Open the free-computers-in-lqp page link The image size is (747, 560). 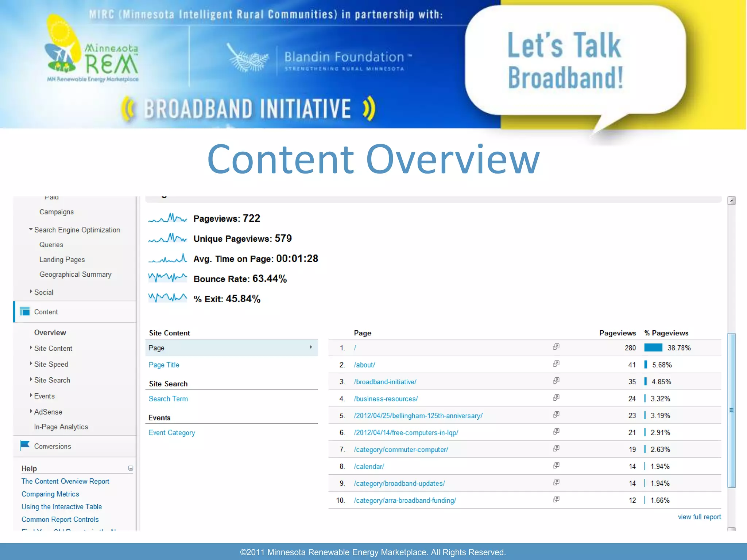406,433
